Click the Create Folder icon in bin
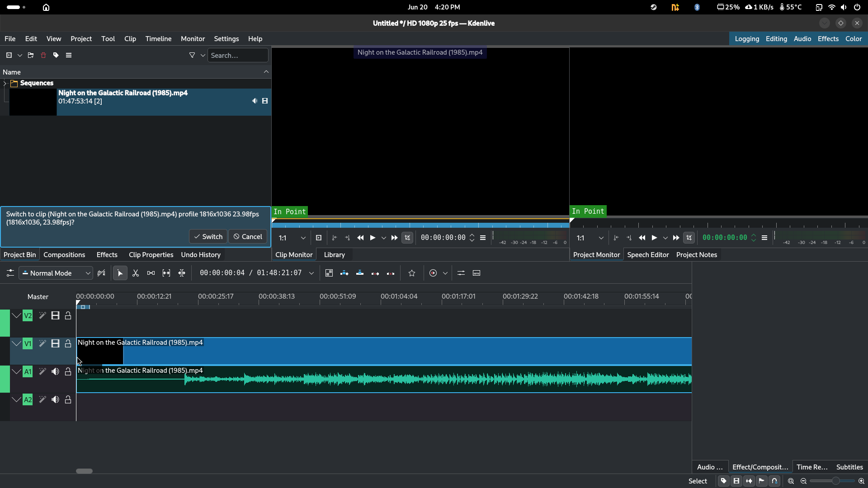Screen dimensions: 868x488 [x=31, y=55]
